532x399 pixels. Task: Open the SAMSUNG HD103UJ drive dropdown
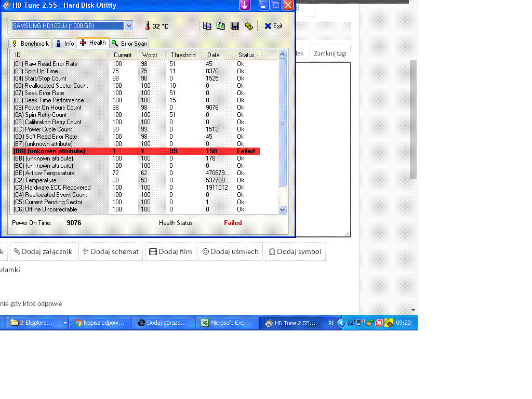click(129, 26)
